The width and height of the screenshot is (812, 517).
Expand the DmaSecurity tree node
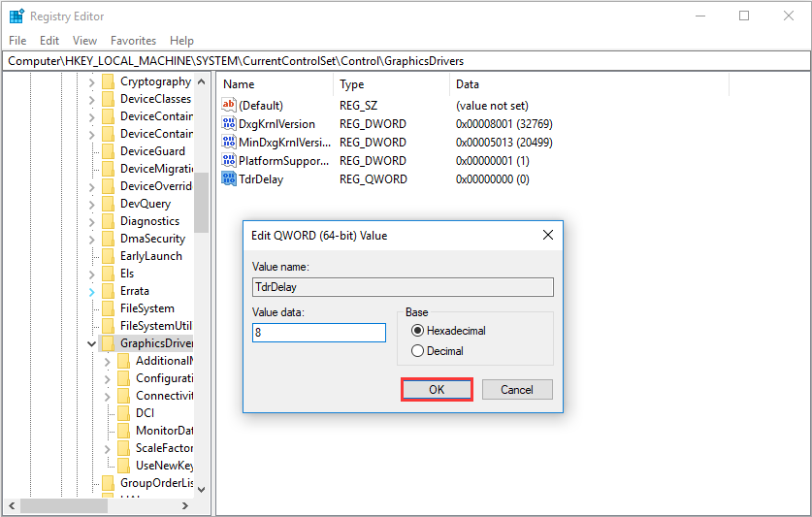(91, 240)
